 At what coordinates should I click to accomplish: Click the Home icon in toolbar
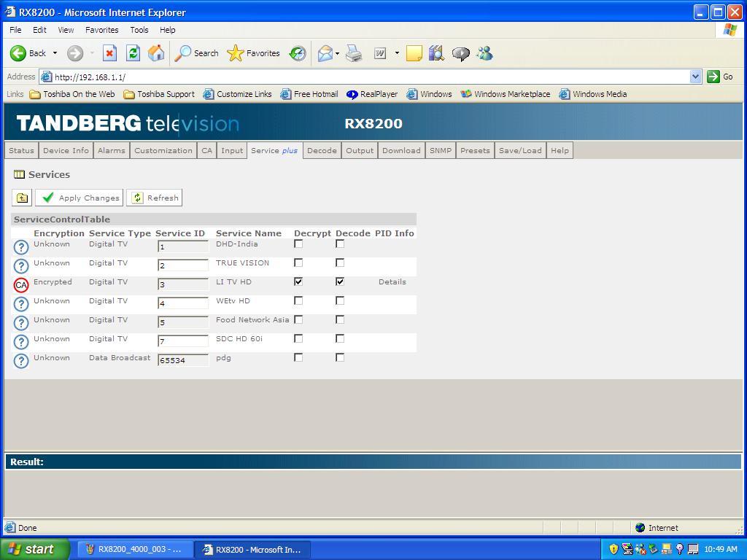pos(156,53)
